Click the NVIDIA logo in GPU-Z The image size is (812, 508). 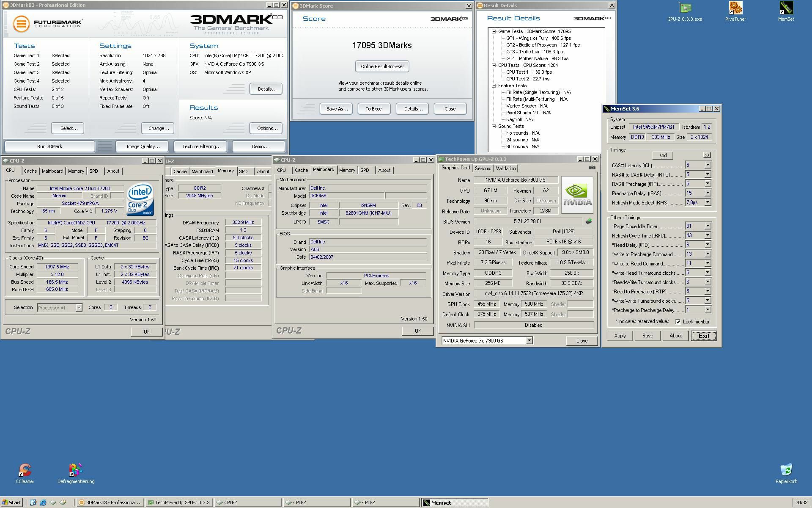pyautogui.click(x=577, y=195)
